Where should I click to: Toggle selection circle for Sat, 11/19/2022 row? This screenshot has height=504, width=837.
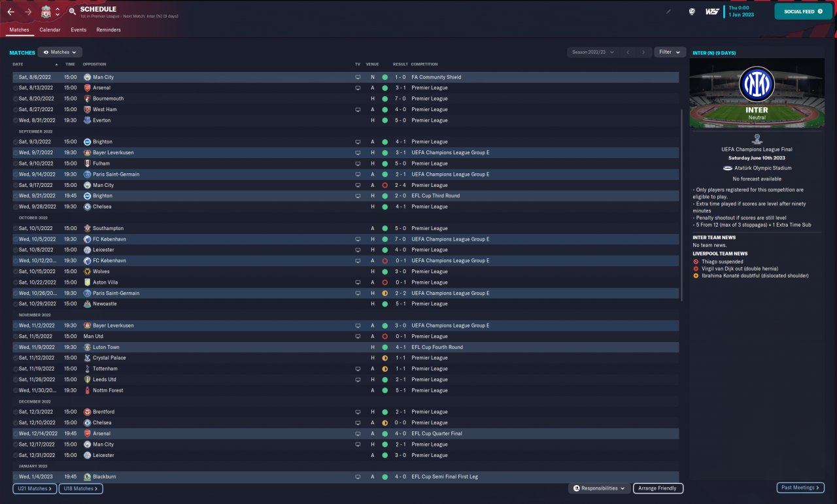point(15,369)
